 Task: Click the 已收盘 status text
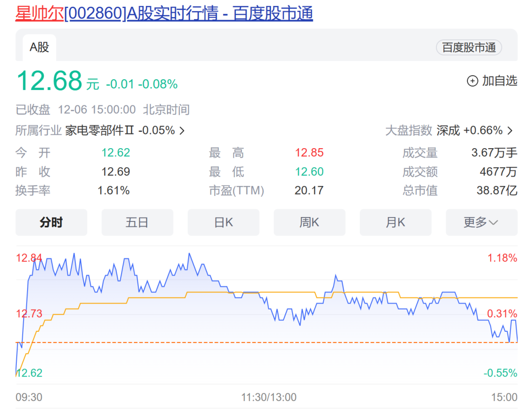pyautogui.click(x=33, y=110)
